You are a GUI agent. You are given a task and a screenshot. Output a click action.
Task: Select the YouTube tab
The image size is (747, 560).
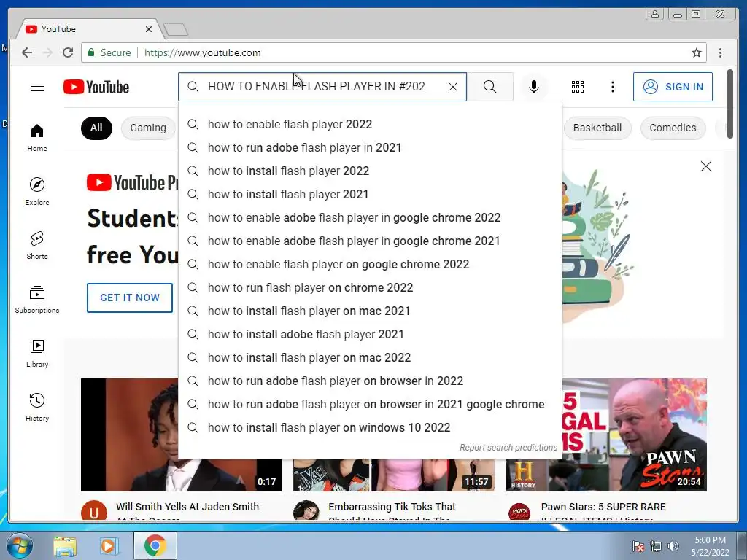coord(88,29)
